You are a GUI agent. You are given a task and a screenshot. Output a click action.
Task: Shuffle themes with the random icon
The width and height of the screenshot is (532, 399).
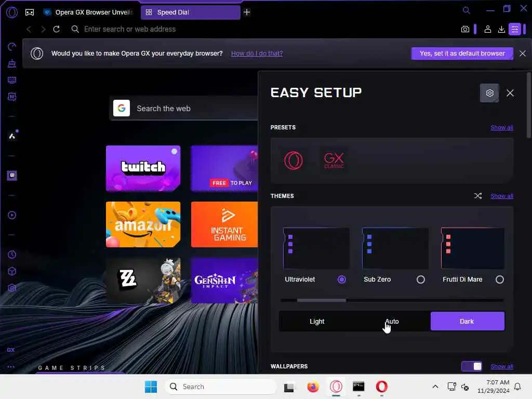click(478, 196)
